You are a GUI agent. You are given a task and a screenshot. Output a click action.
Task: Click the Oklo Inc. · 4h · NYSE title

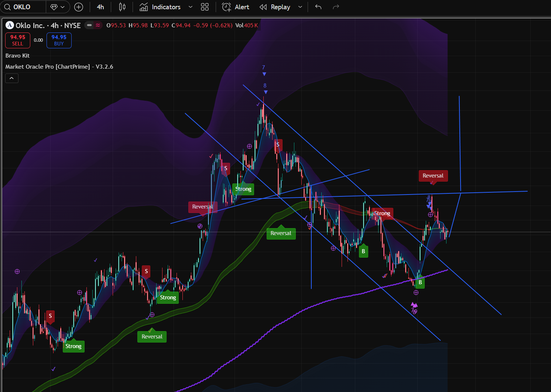[x=48, y=25]
